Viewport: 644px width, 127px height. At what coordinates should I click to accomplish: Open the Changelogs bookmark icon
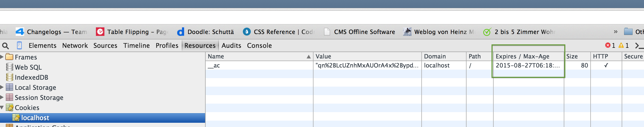pos(20,32)
